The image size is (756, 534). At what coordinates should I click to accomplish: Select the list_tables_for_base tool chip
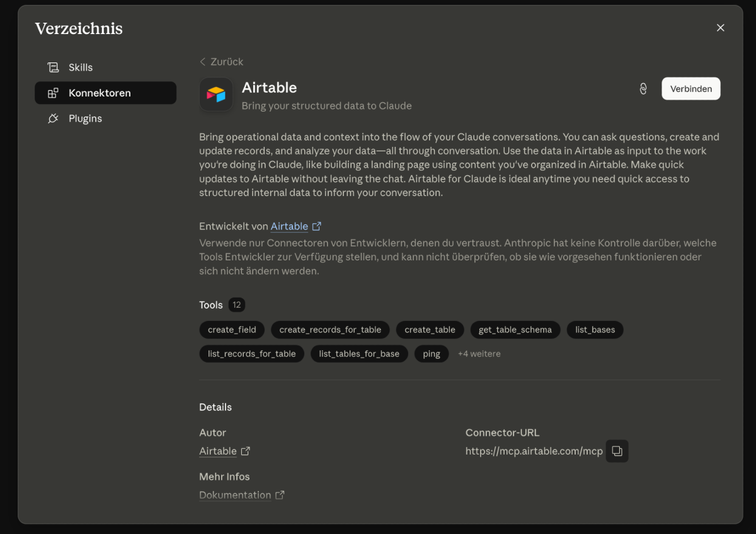click(359, 354)
